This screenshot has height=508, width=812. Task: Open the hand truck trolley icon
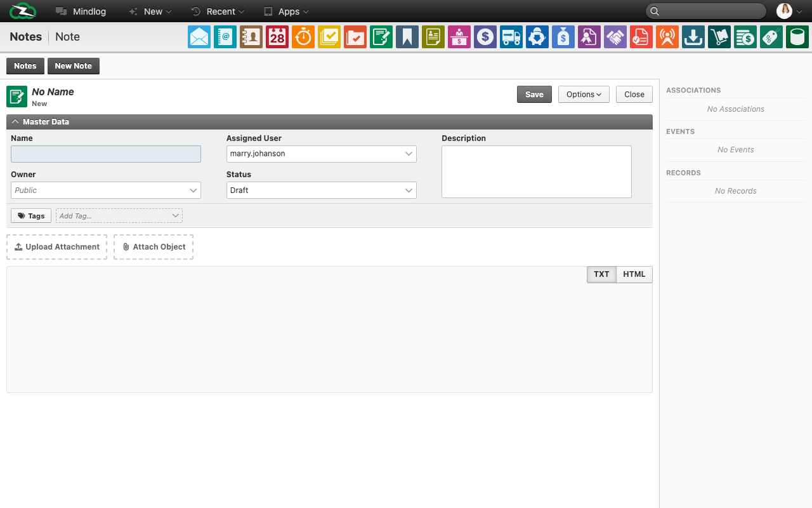719,37
